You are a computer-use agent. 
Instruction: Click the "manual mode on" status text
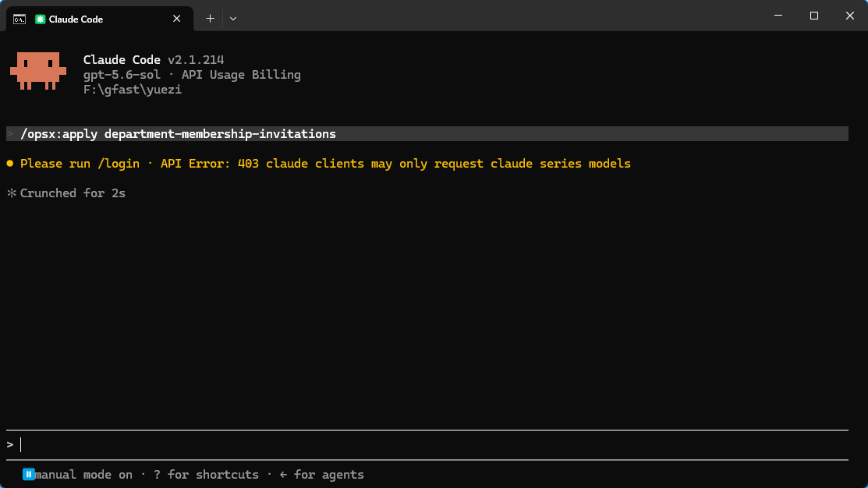[83, 475]
